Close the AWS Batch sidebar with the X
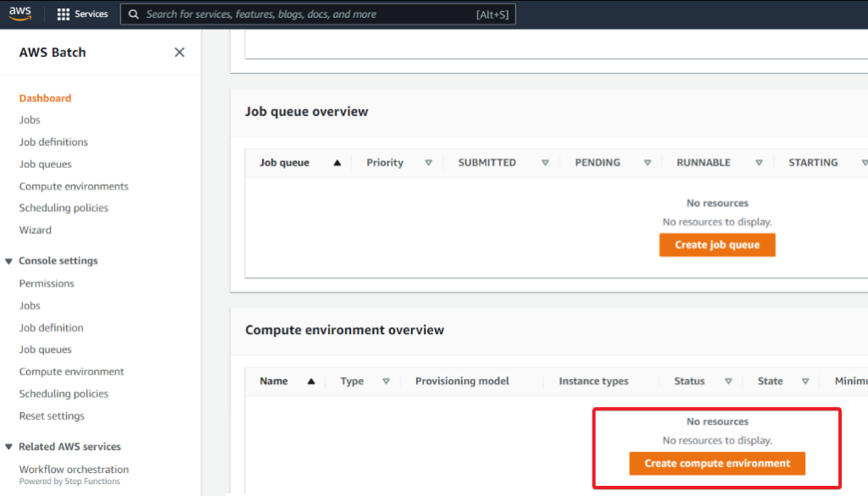This screenshot has width=868, height=496. click(x=179, y=52)
